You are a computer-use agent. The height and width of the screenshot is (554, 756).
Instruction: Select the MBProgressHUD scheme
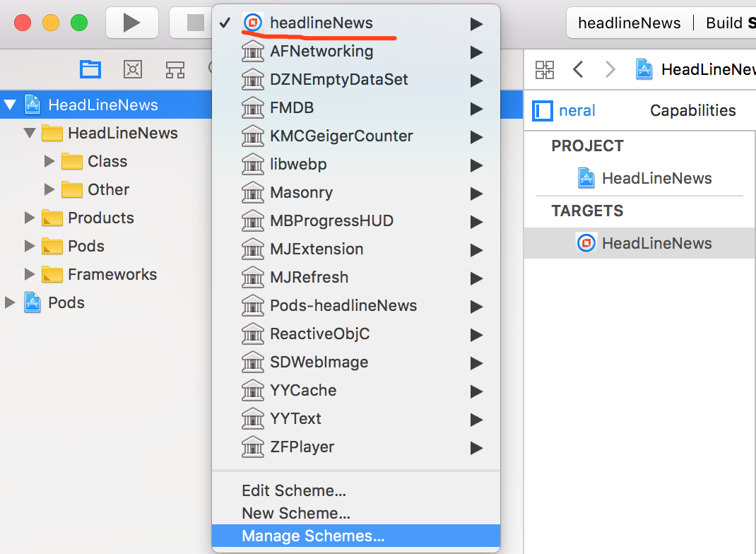[356, 221]
